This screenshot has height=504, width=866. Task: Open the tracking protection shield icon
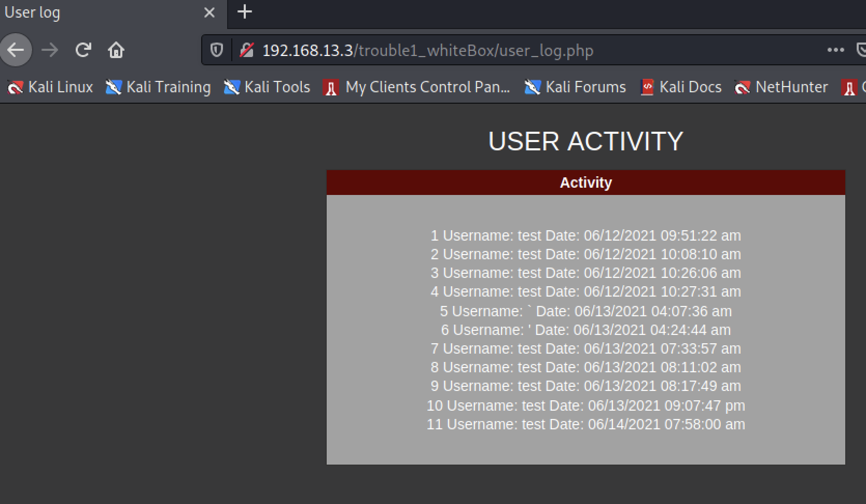(x=216, y=50)
